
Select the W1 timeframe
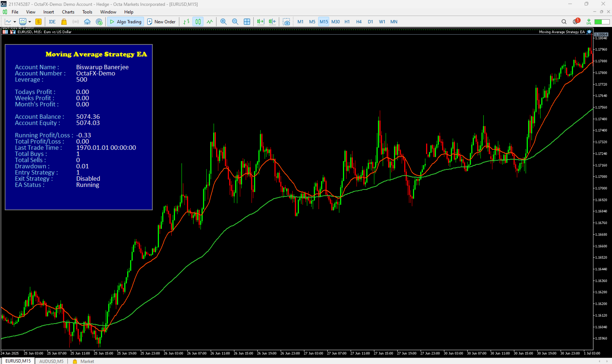coord(382,22)
